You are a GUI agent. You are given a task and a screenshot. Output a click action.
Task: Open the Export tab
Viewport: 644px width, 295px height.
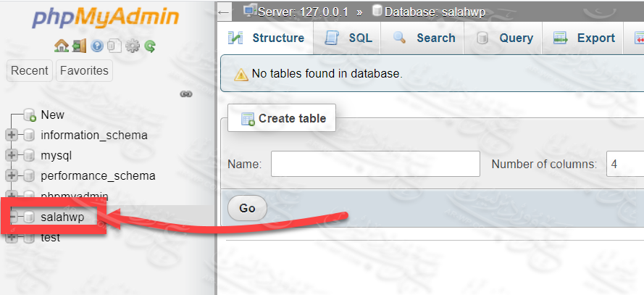[x=584, y=38]
